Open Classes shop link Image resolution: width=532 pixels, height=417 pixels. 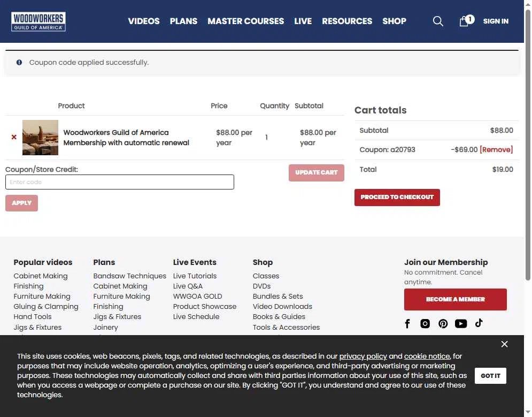coord(266,276)
